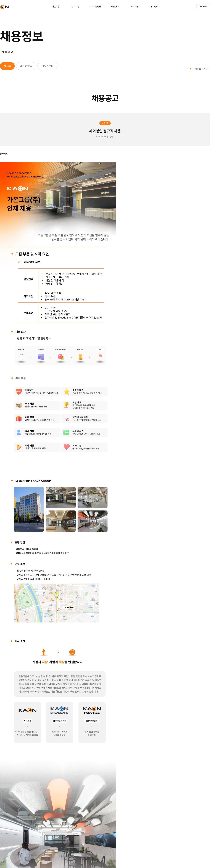Click the 근무 조건 section heading
Viewport: 210px width, 868px height.
[x=20, y=564]
